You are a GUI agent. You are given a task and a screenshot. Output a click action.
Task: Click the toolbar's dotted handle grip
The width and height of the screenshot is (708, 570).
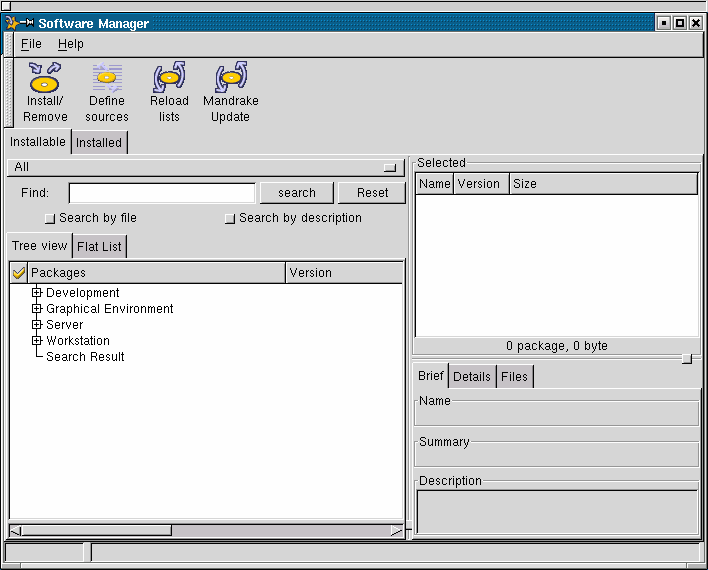click(x=9, y=93)
